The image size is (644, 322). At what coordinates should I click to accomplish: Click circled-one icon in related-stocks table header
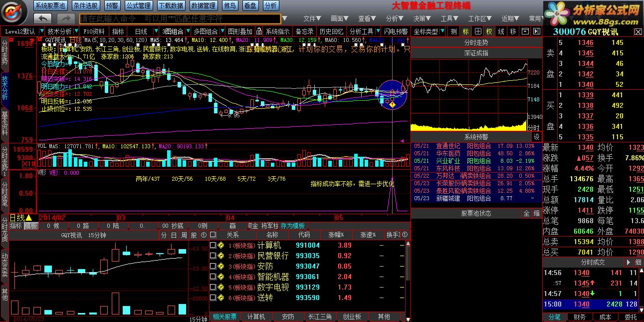(405, 235)
